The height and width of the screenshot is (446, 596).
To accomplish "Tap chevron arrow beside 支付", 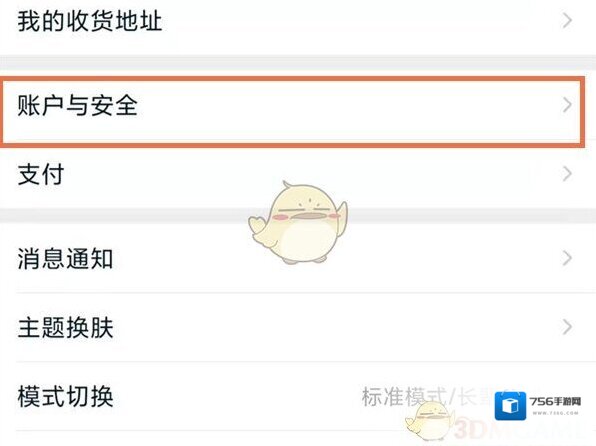I will click(x=567, y=174).
